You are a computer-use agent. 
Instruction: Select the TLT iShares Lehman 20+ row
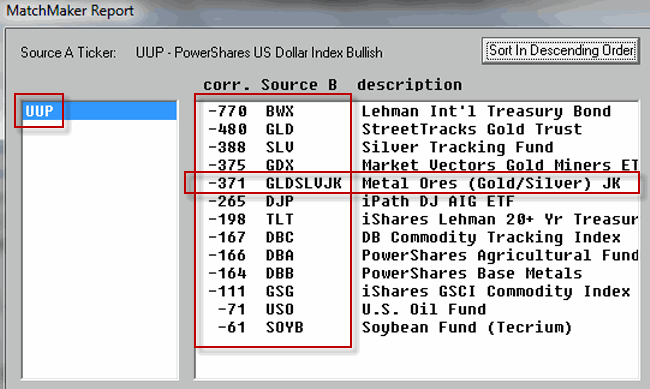[x=417, y=219]
